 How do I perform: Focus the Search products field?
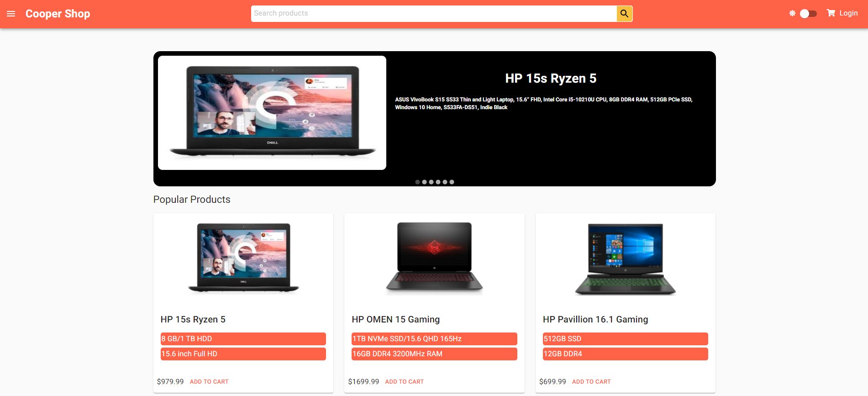pos(434,14)
